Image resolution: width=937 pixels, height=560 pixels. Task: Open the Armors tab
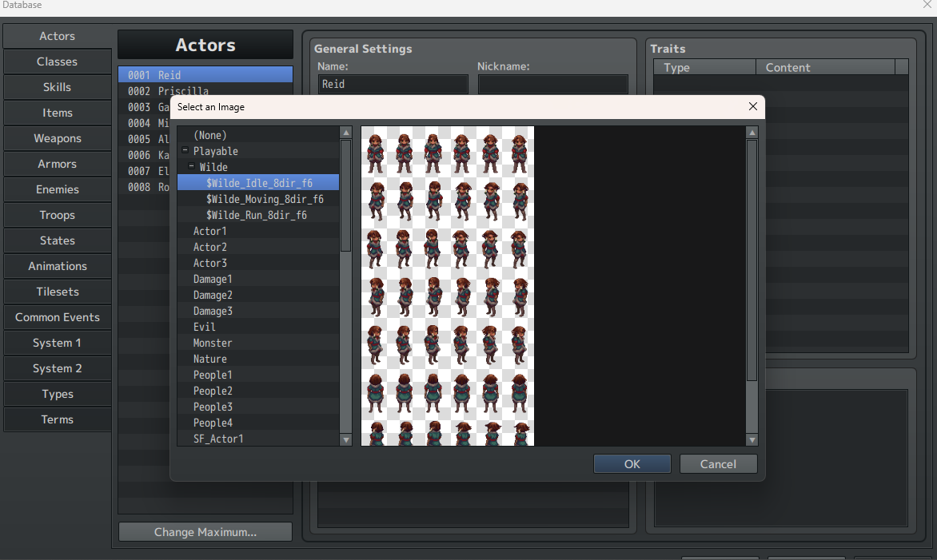point(58,164)
